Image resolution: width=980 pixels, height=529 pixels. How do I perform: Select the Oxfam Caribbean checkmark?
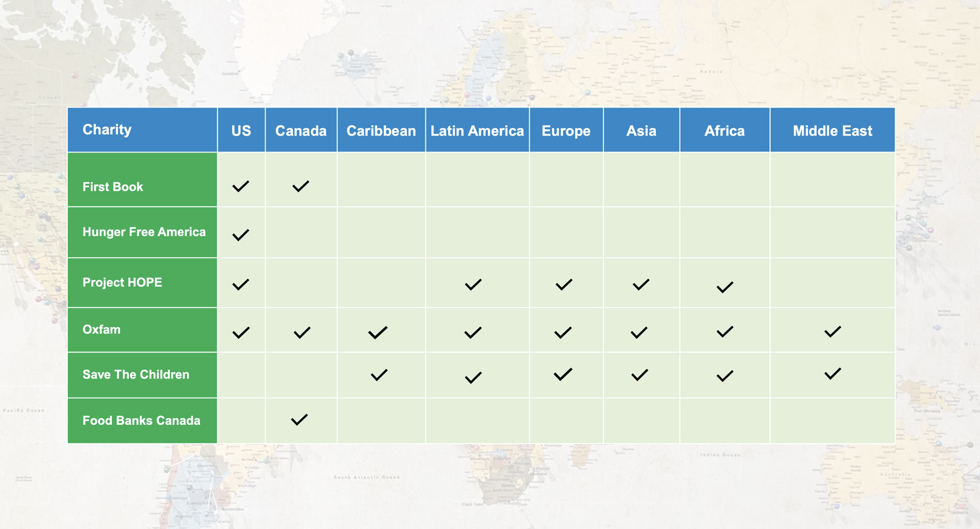pos(378,332)
